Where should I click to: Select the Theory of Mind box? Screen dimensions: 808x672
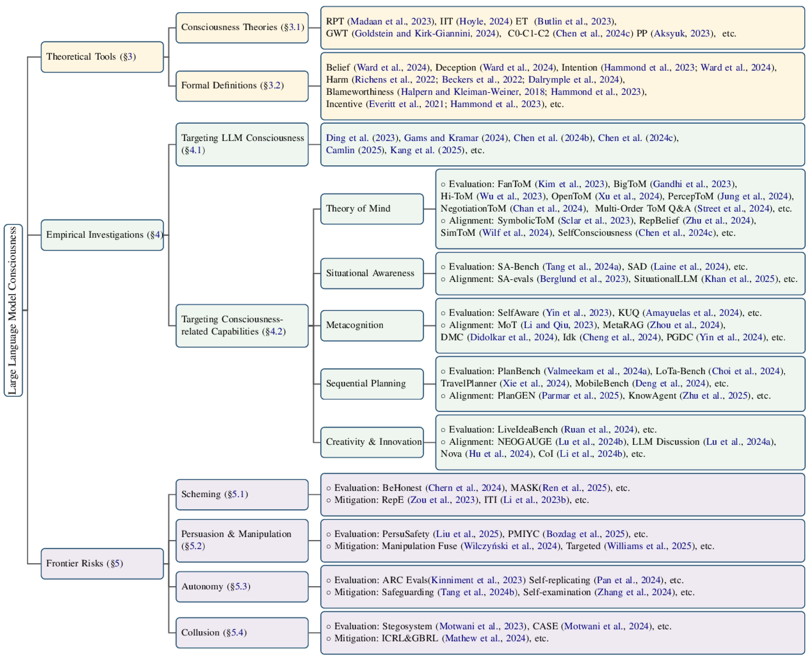tap(372, 209)
